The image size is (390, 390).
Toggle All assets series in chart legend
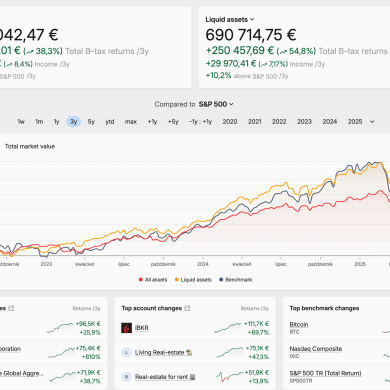[153, 280]
